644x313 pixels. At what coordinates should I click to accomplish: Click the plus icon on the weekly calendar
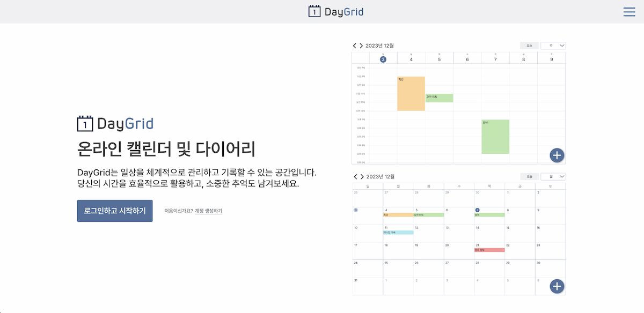(557, 155)
